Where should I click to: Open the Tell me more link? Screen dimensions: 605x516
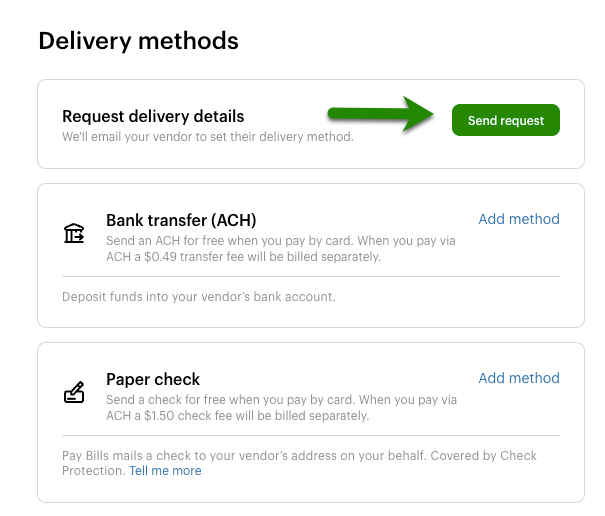click(165, 471)
